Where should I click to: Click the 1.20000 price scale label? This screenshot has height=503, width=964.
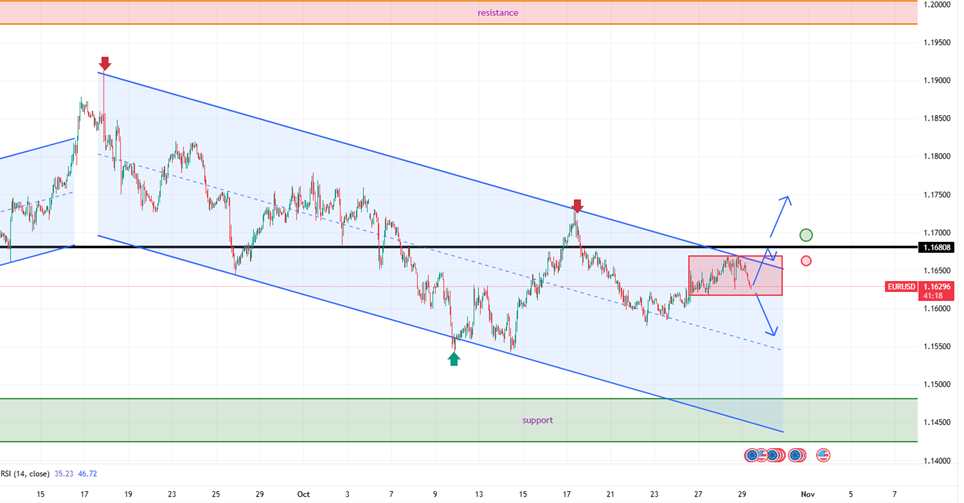939,5
